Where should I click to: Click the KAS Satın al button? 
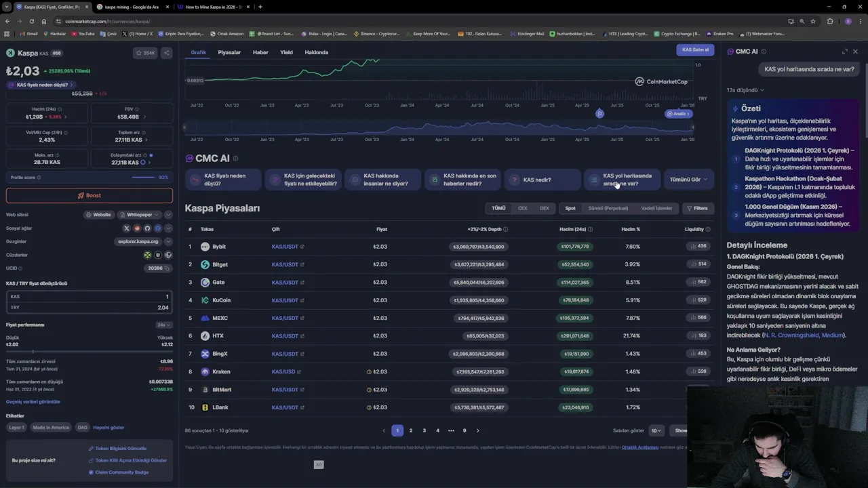tap(695, 49)
